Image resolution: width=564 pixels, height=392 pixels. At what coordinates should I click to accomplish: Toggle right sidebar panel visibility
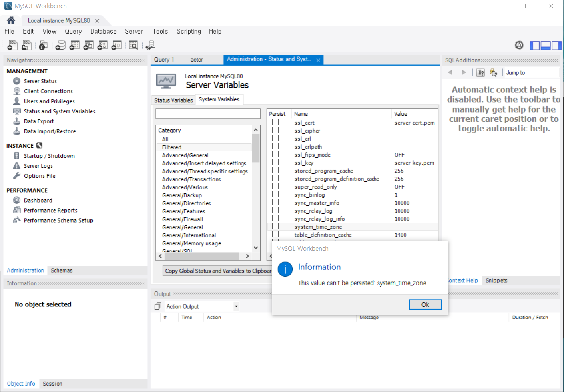pyautogui.click(x=556, y=45)
